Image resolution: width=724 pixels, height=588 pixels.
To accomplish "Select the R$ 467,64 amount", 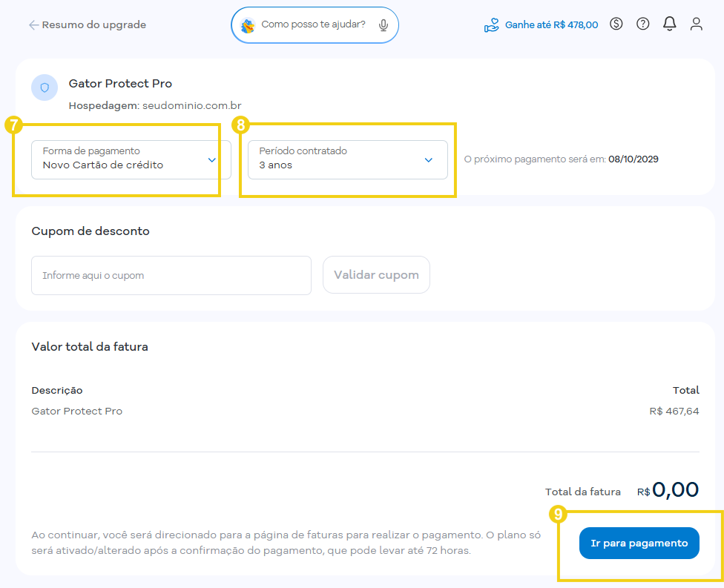I will tap(674, 412).
